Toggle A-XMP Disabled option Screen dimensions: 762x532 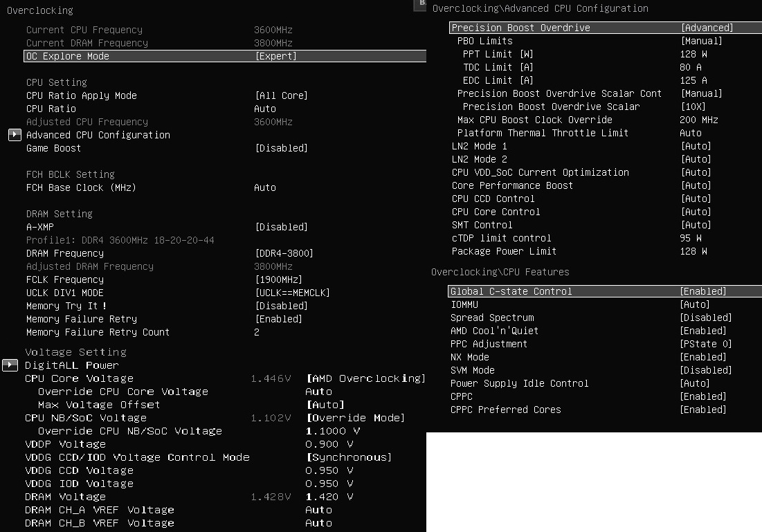click(x=282, y=227)
